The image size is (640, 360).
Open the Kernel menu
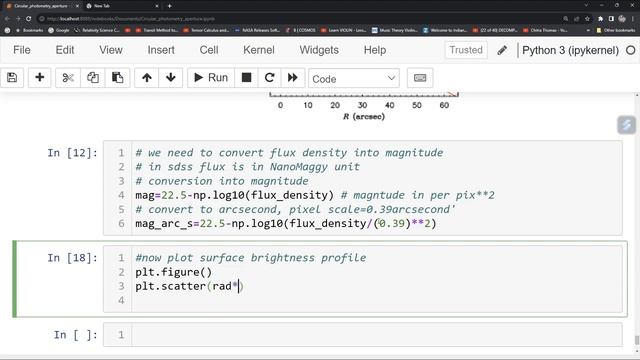259,50
